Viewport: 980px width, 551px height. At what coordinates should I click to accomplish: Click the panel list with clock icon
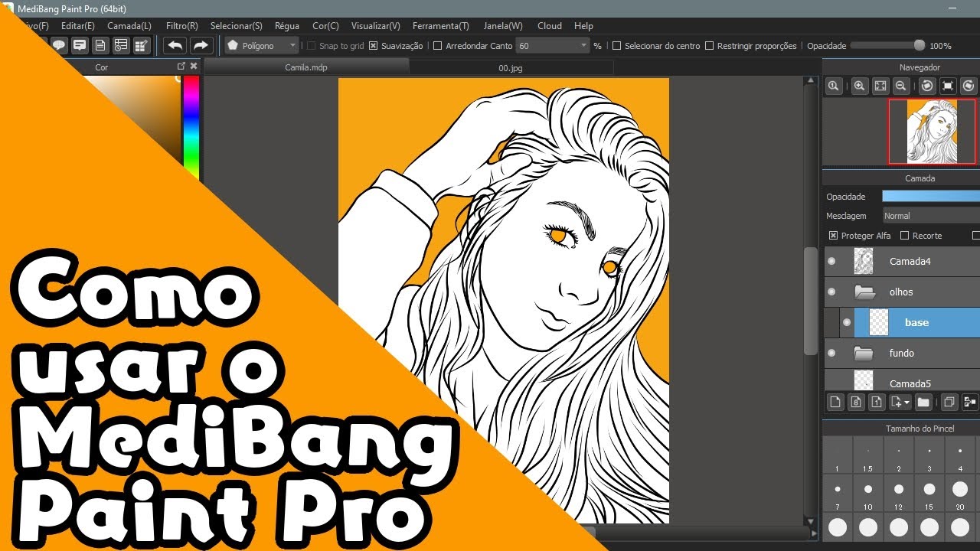(x=121, y=45)
